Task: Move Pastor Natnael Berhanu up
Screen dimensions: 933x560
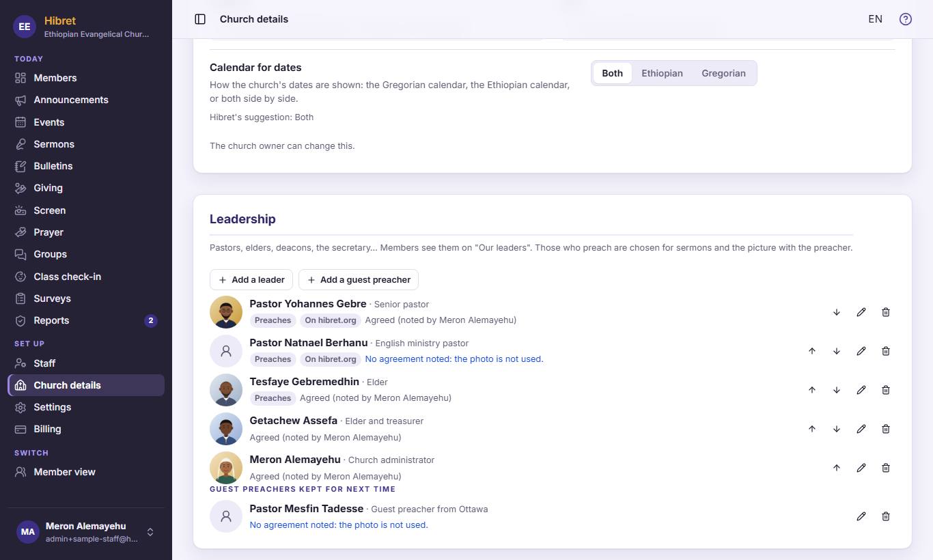Action: coord(812,351)
